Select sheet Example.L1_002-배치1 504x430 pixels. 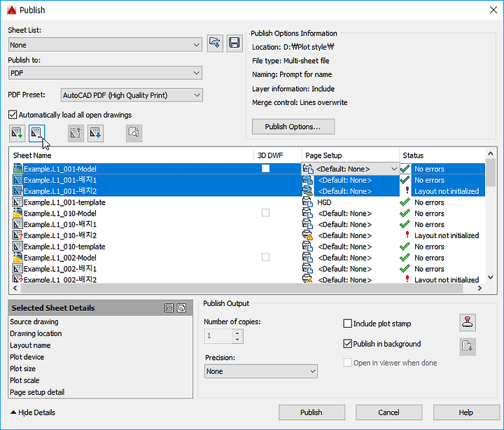pos(60,268)
